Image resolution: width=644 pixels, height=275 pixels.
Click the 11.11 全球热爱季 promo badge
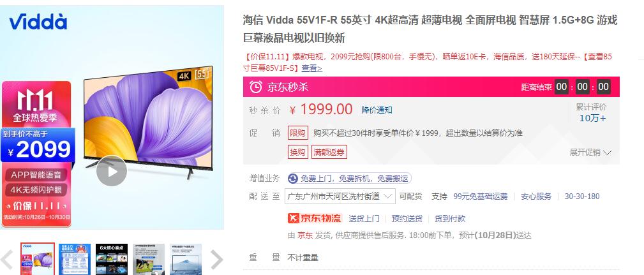(36, 105)
